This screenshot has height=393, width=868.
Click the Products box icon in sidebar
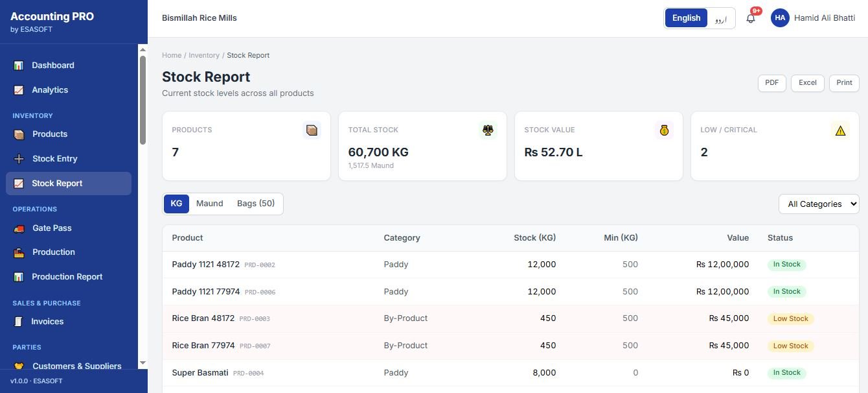(x=19, y=134)
